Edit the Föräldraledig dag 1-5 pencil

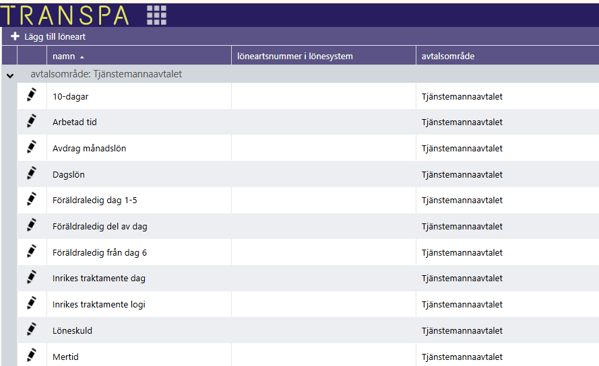pyautogui.click(x=32, y=199)
